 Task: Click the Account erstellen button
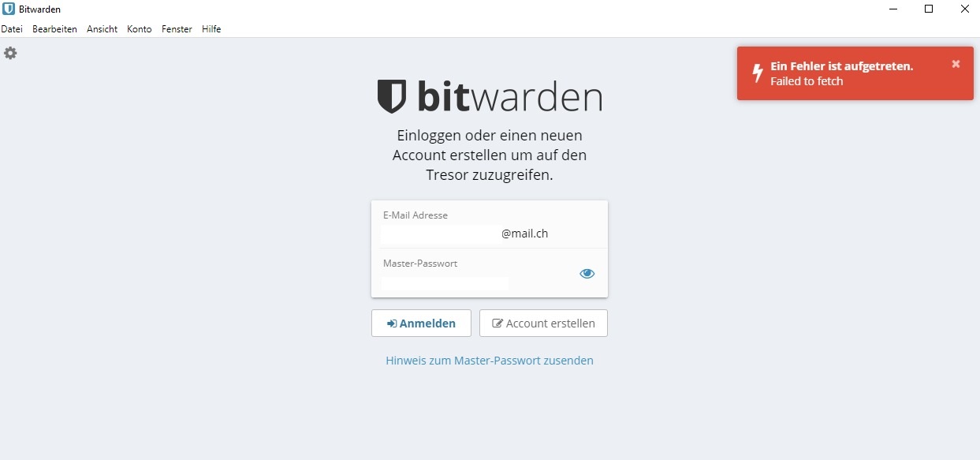pos(543,323)
